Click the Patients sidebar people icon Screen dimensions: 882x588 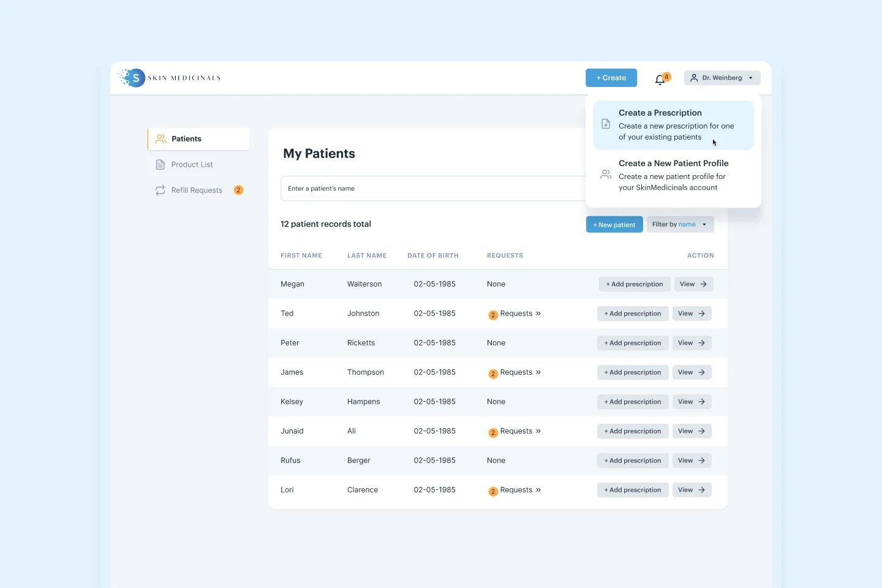coord(160,139)
